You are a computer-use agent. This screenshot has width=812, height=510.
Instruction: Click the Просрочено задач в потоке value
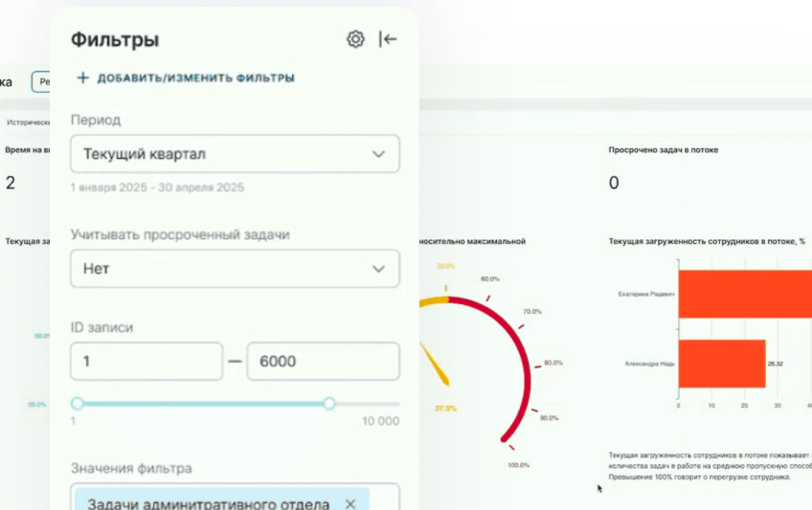click(x=614, y=183)
